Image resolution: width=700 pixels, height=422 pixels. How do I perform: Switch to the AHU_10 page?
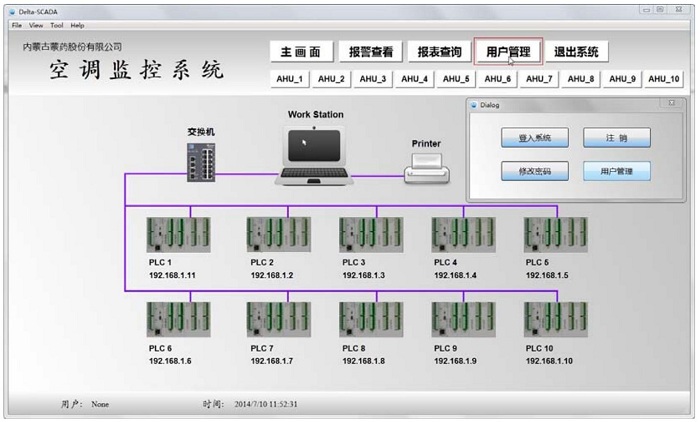click(664, 79)
